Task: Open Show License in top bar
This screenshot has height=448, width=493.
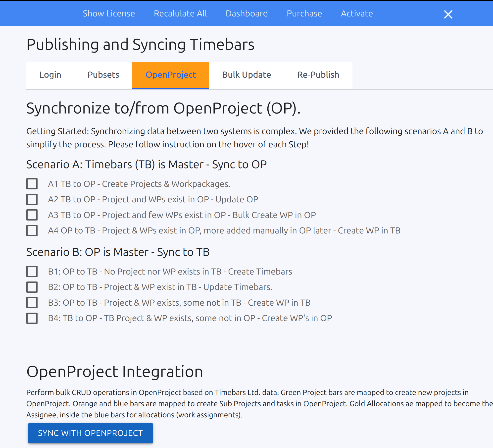Action: pyautogui.click(x=109, y=13)
